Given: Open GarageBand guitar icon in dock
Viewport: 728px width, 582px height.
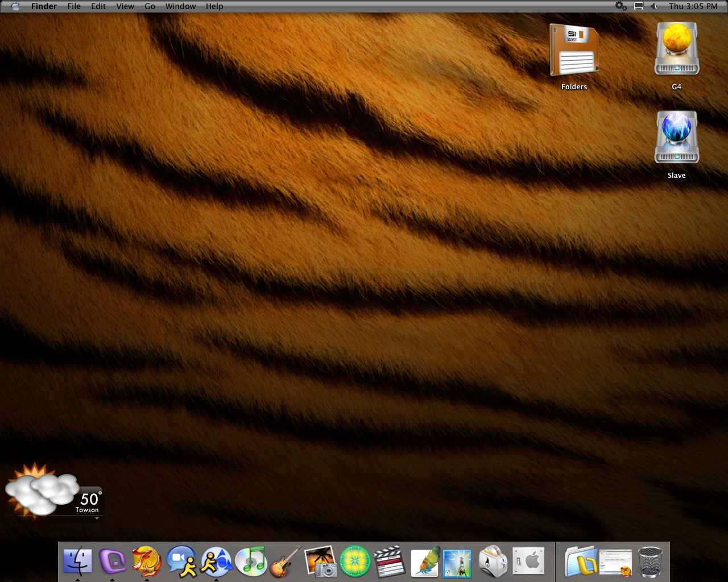Looking at the screenshot, I should coord(286,561).
